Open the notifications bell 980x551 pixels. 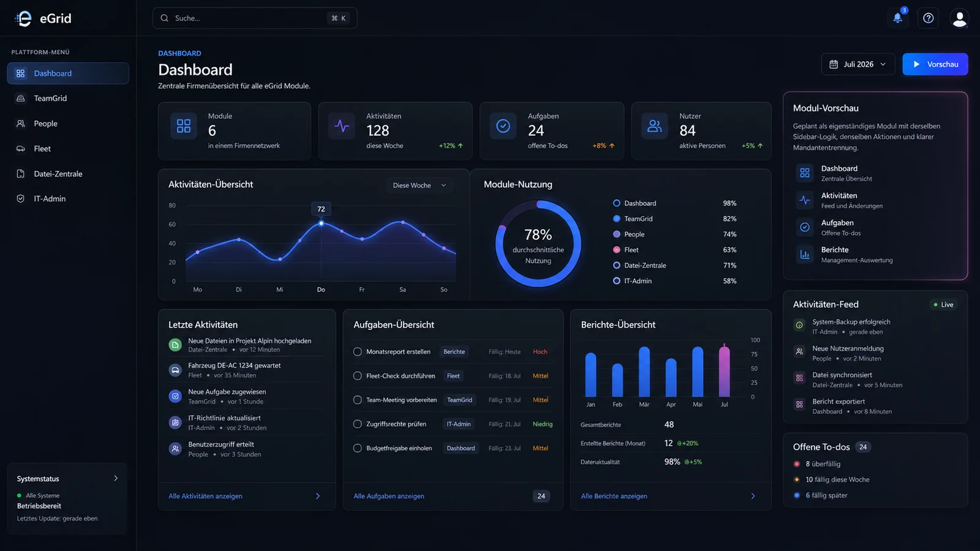(x=897, y=18)
